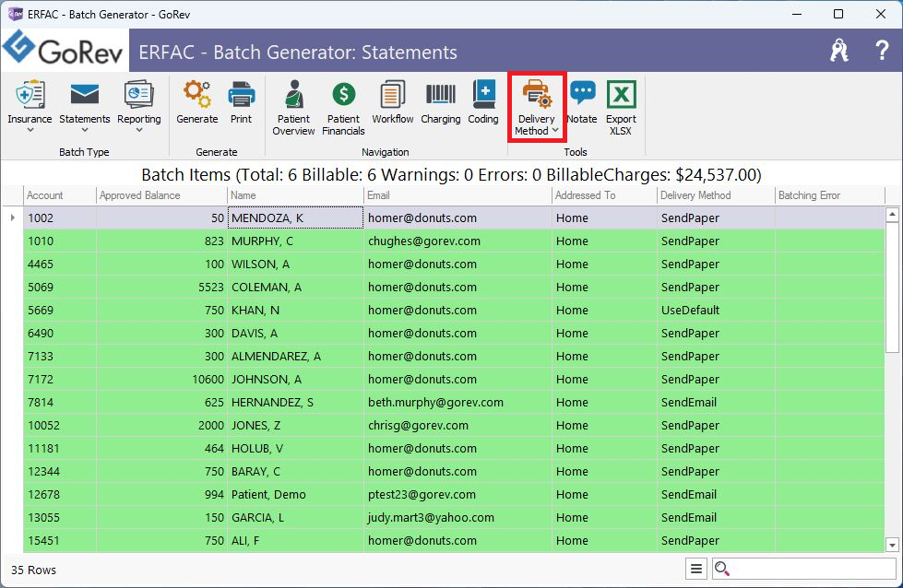Click the UseDefault delivery method cell
903x588 pixels.
pos(716,310)
